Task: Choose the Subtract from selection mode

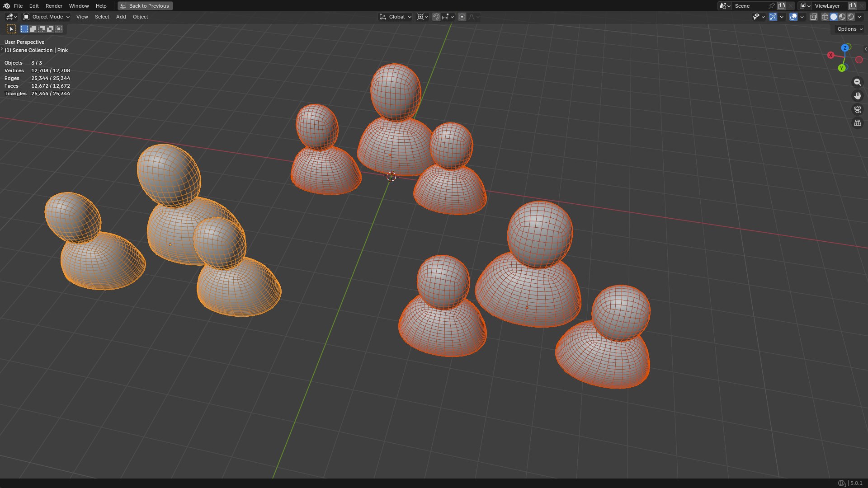Action: 42,29
